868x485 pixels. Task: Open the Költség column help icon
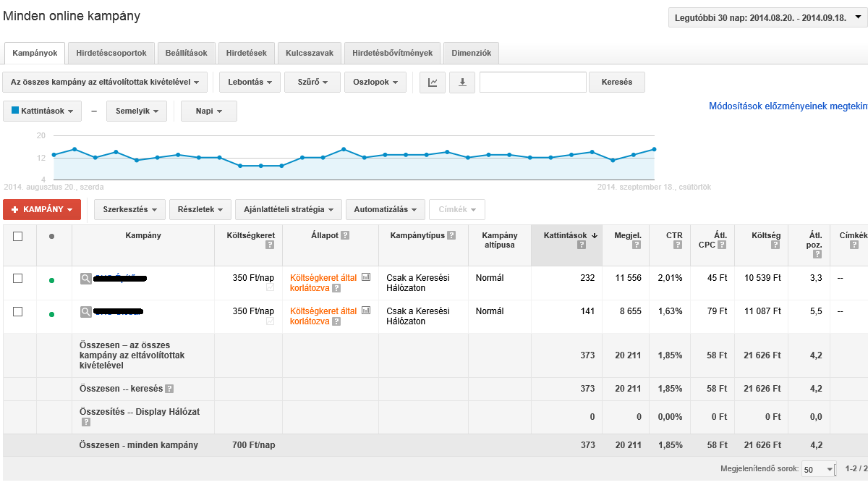776,245
